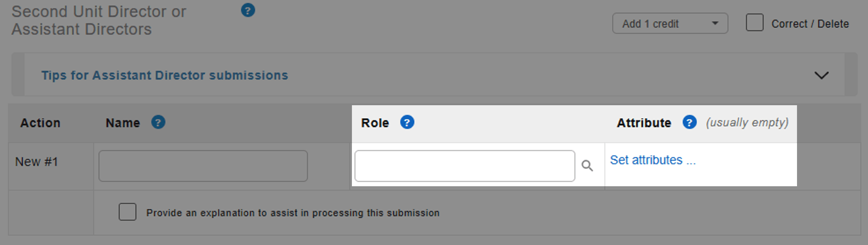The image size is (868, 245).
Task: Focus the Name text input for New #1
Action: tap(203, 166)
